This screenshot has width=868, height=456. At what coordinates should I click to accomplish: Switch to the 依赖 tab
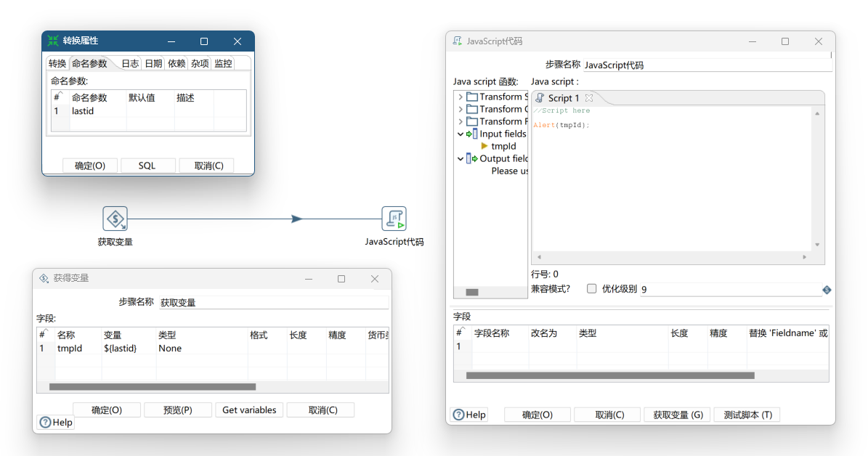tap(177, 64)
